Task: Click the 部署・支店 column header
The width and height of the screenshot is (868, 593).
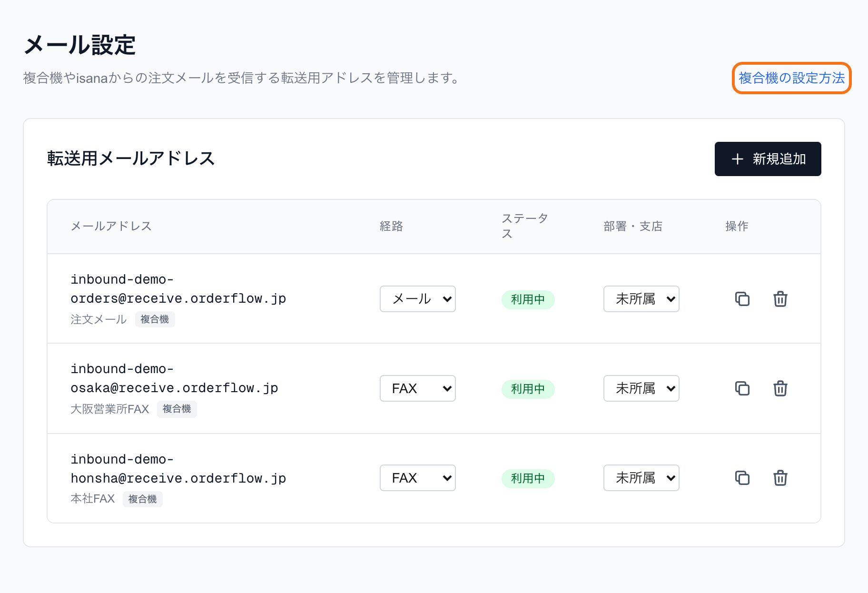Action: point(633,226)
